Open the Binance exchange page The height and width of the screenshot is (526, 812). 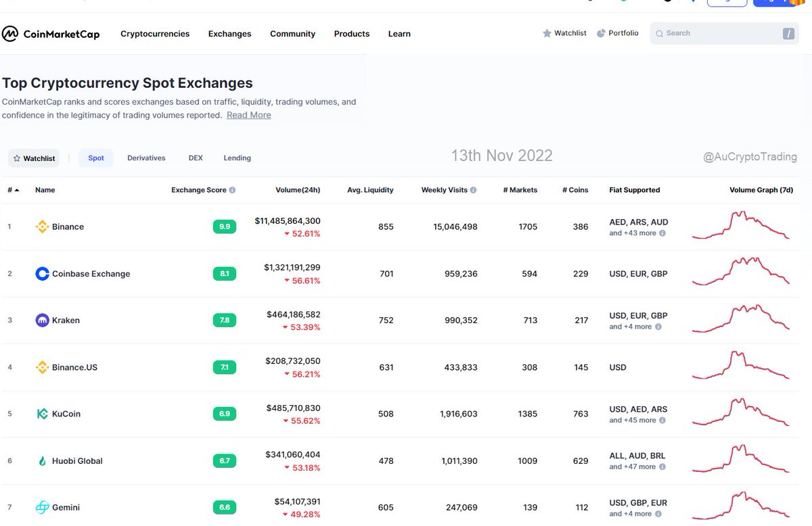pyautogui.click(x=68, y=227)
